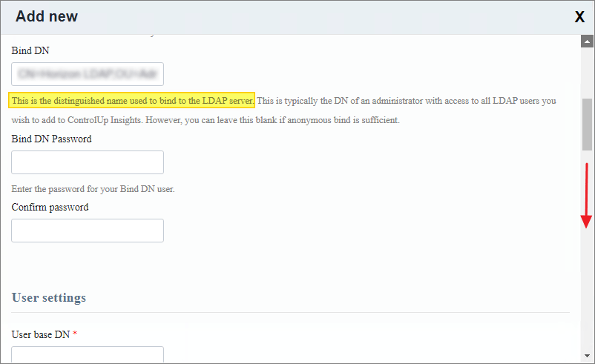Viewport: 595px width, 364px height.
Task: Click the Add new dialog title
Action: [47, 16]
